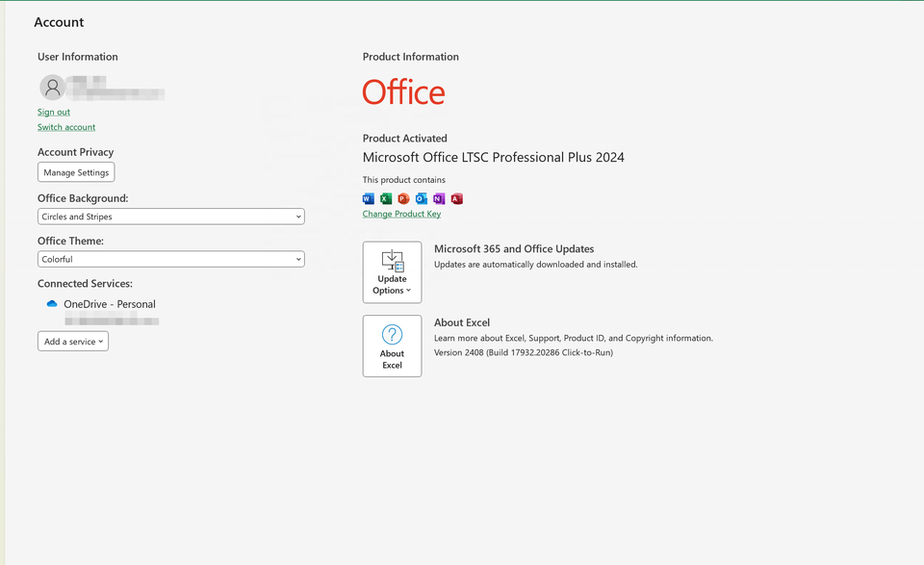
Task: Click the Excel version build text
Action: [523, 352]
